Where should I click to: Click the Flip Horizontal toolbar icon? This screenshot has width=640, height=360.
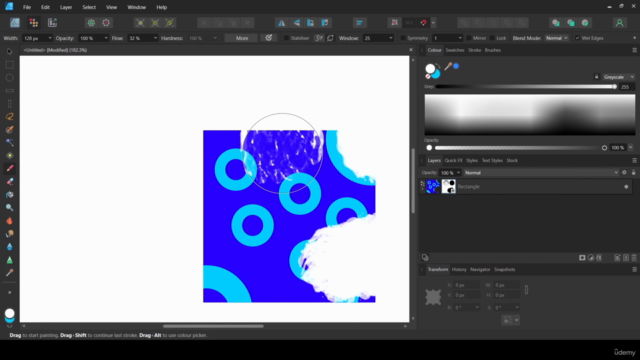point(281,23)
